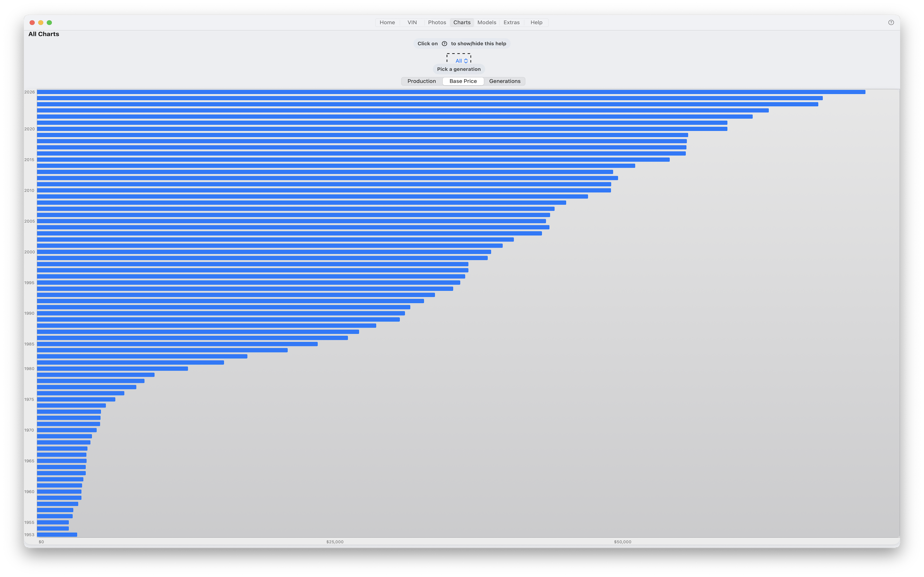
Task: Open the Home tab
Action: tap(387, 22)
